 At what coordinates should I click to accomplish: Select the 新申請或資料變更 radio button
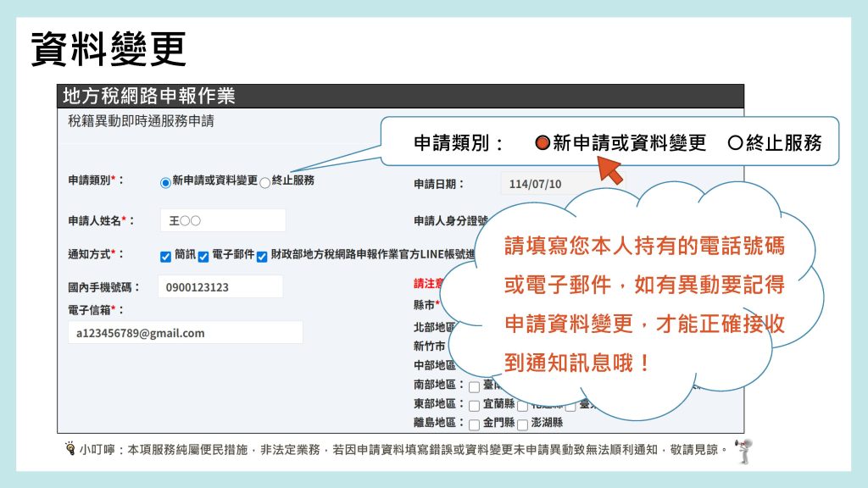coord(166,182)
